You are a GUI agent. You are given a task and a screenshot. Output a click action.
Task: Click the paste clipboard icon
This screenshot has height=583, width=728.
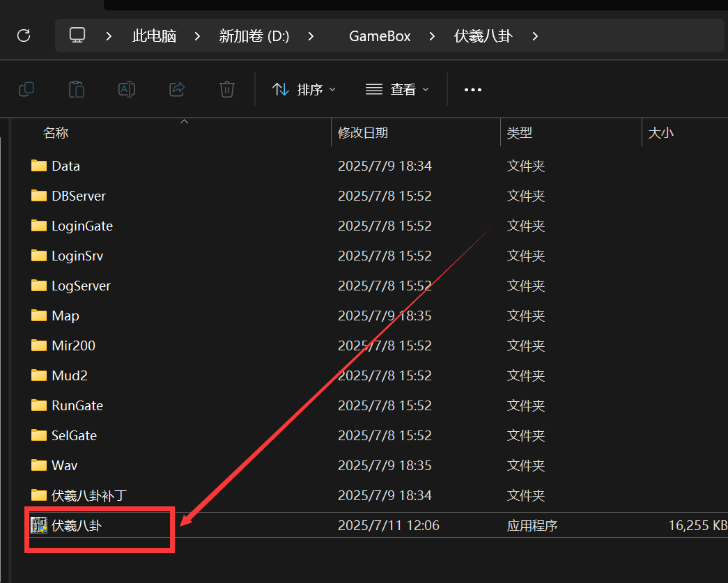(77, 89)
